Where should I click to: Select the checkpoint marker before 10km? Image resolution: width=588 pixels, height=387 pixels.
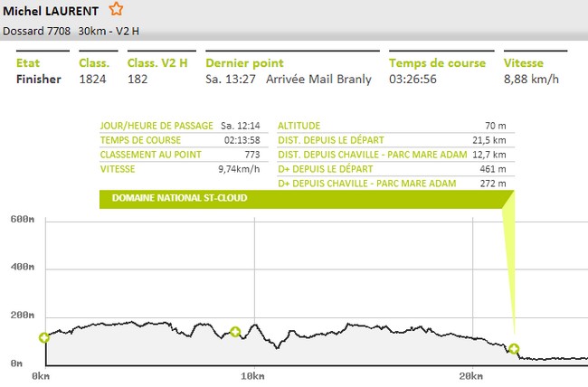(235, 332)
